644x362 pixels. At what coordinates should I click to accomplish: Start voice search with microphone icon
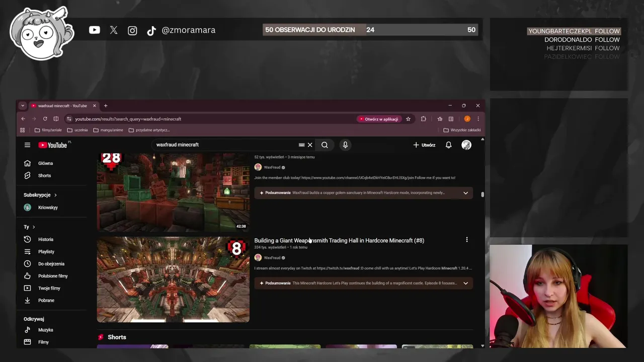tap(345, 145)
